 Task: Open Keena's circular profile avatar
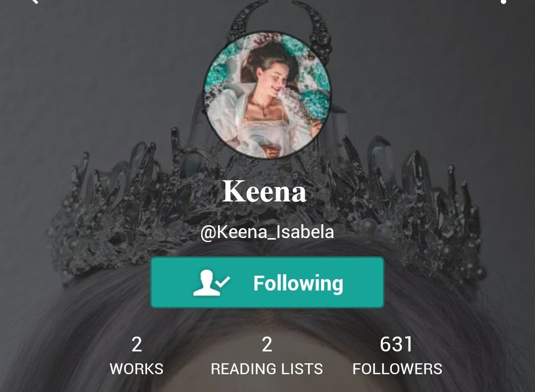click(267, 95)
